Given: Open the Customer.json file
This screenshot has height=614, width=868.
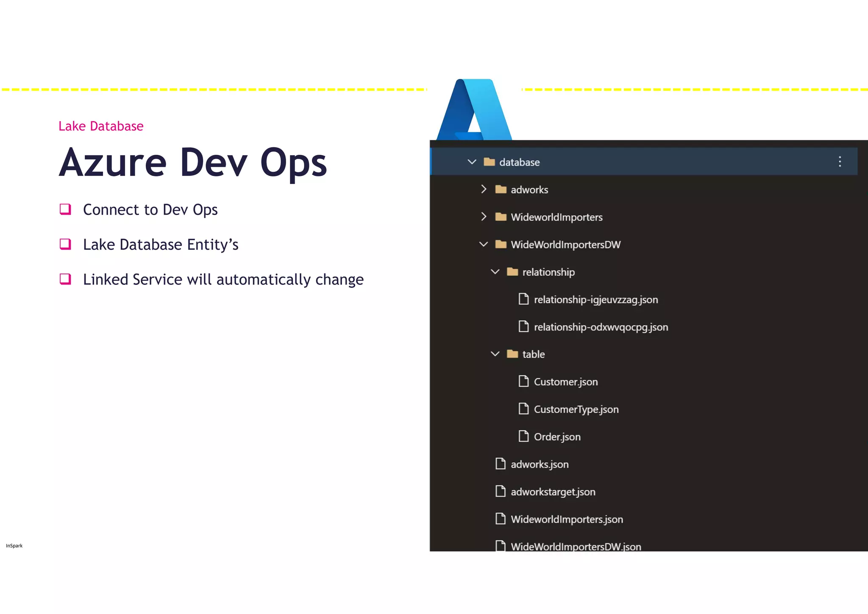Looking at the screenshot, I should coord(566,382).
